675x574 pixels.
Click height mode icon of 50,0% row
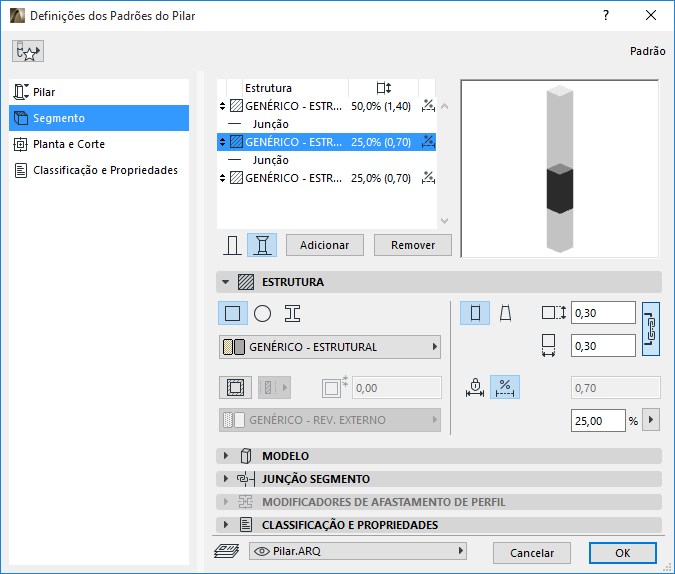click(428, 105)
